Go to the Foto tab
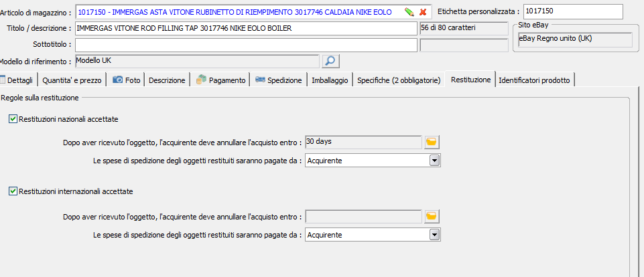The height and width of the screenshot is (277, 644). pyautogui.click(x=126, y=80)
